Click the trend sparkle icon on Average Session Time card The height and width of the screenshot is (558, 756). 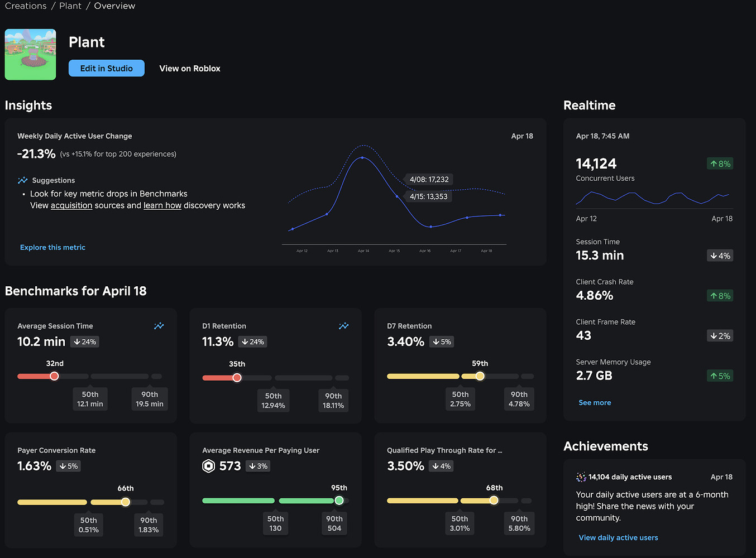click(x=159, y=326)
